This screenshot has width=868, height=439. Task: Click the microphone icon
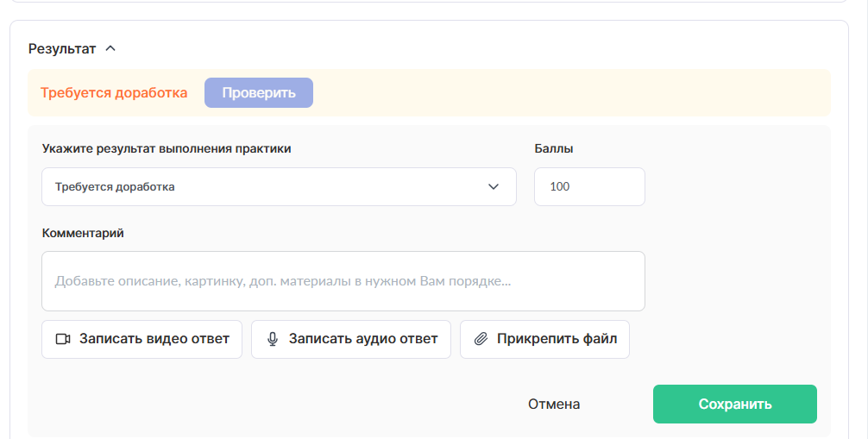pos(273,339)
